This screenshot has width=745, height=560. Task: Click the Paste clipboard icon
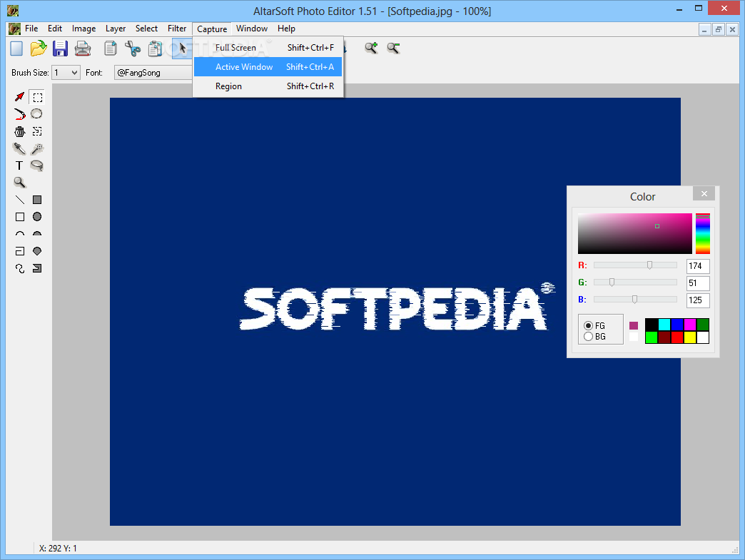[155, 49]
